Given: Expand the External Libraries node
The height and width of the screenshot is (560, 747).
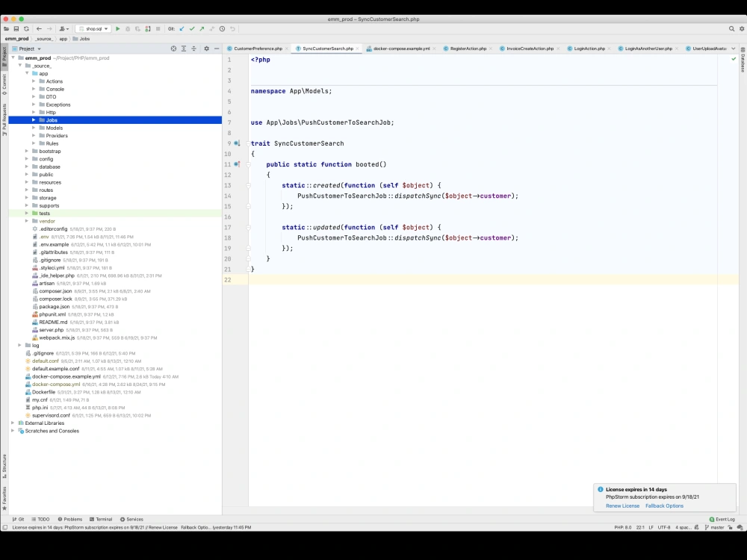Looking at the screenshot, I should pos(13,423).
